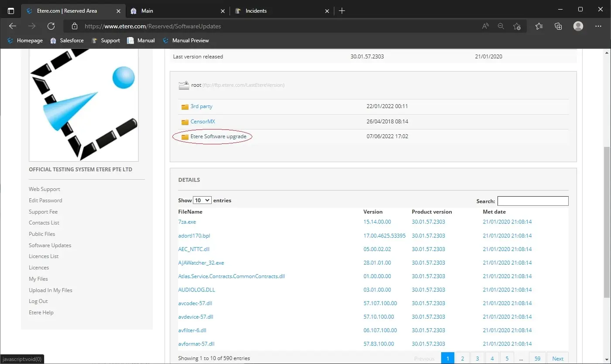
Task: Open the Etere Software upgrade folder
Action: 218,136
